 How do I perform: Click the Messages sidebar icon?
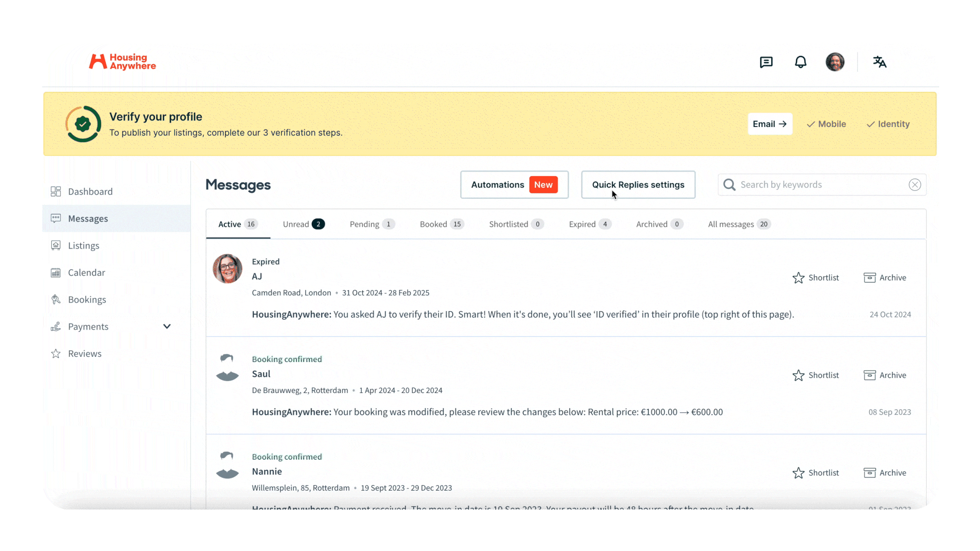pos(56,218)
